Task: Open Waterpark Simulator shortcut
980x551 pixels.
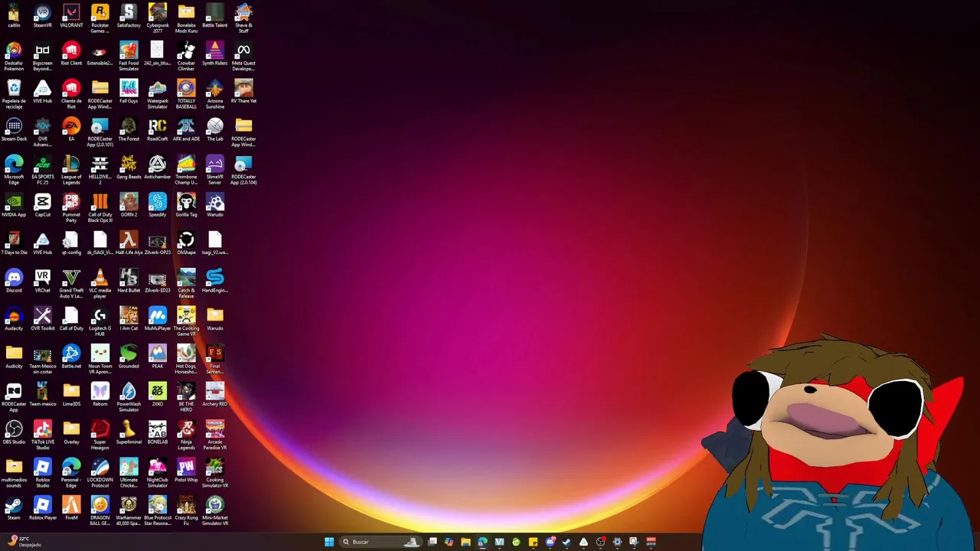Action: [x=157, y=94]
